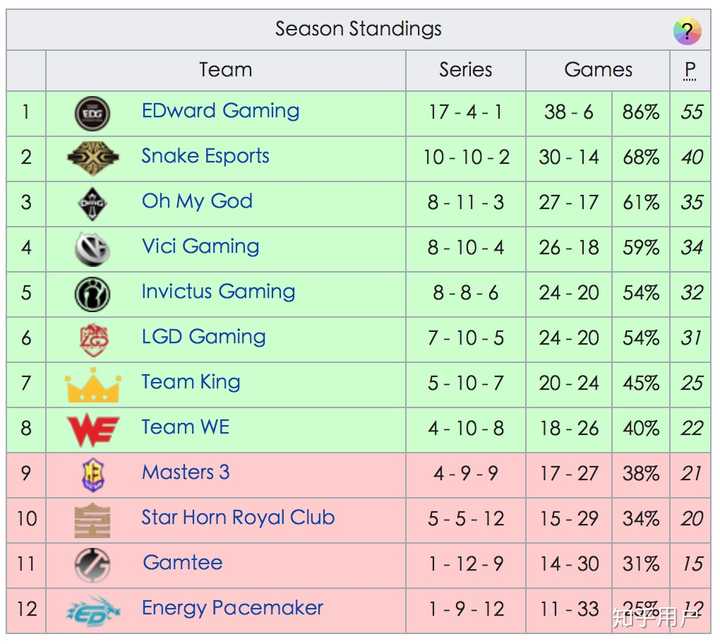Click the EDward Gaming team logo

92,113
